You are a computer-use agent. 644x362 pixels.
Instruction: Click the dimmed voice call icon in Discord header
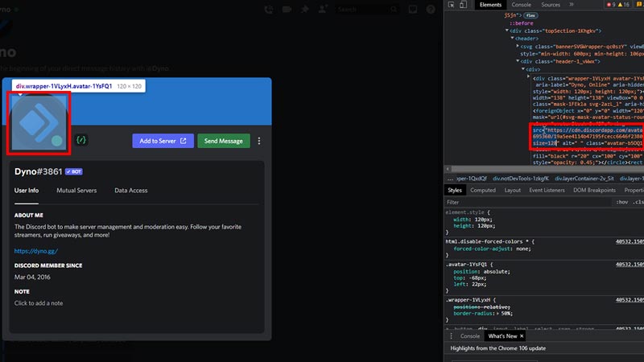pyautogui.click(x=269, y=9)
